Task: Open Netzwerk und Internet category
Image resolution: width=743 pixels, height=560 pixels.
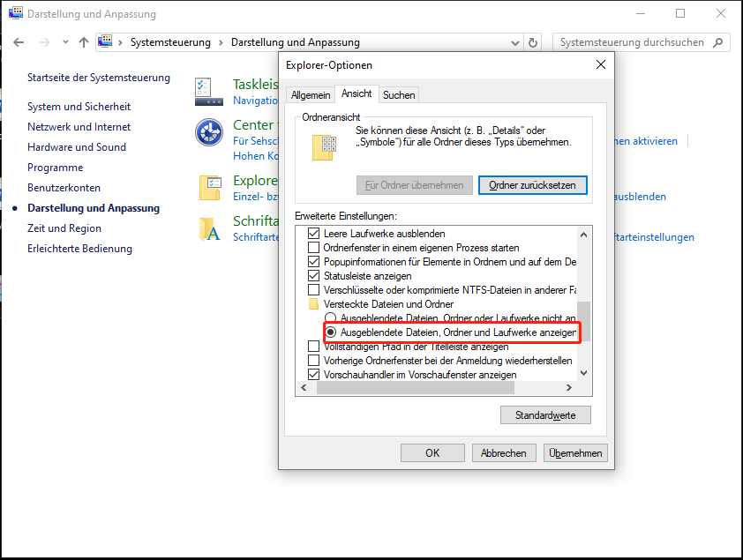Action: click(79, 127)
